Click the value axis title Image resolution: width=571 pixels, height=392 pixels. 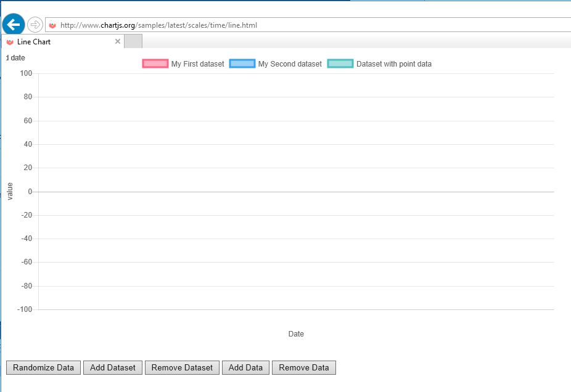click(10, 191)
